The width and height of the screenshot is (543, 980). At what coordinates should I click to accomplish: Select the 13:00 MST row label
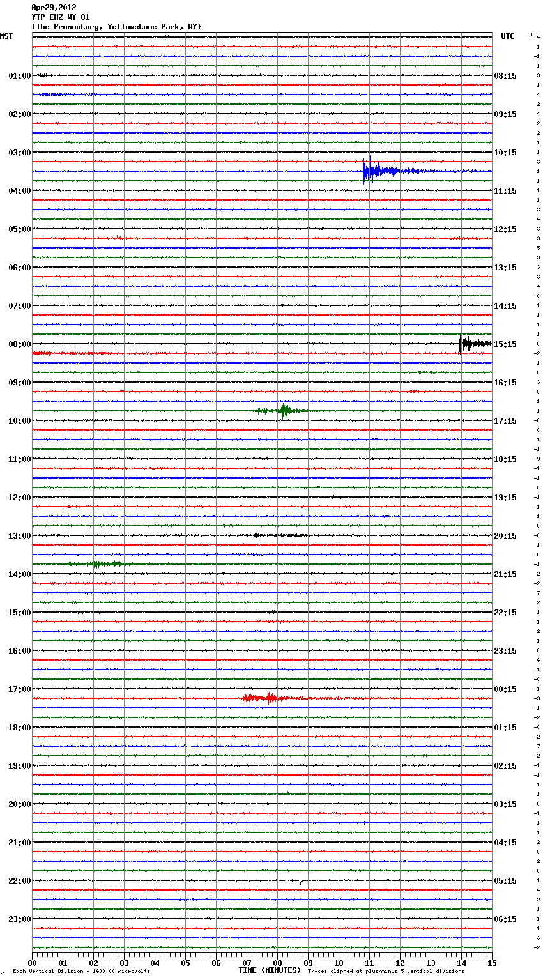pyautogui.click(x=20, y=536)
